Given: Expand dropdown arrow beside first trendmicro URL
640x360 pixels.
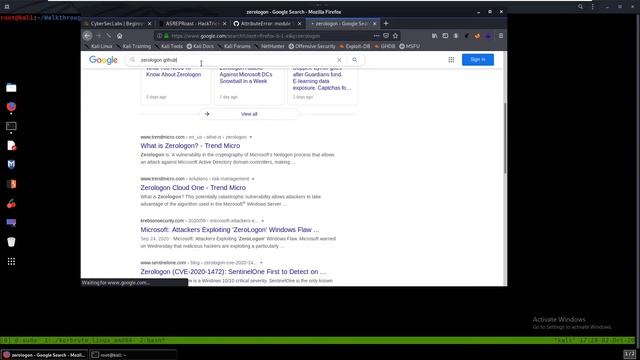Looking at the screenshot, I should tap(251, 137).
